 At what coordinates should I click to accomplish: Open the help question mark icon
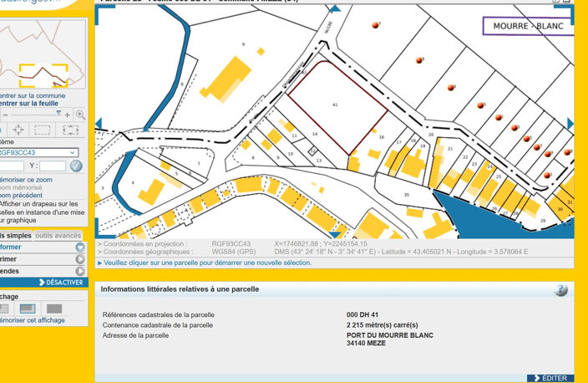[x=561, y=289]
